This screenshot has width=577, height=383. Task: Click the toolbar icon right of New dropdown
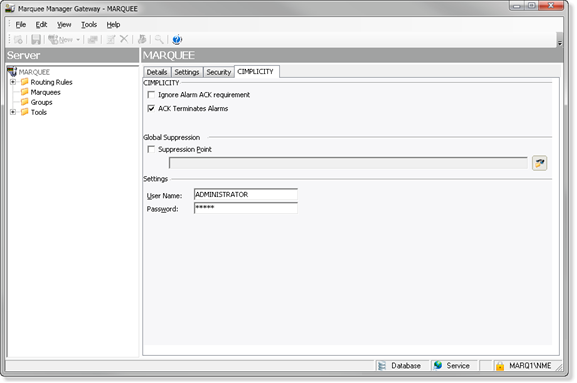pos(93,39)
